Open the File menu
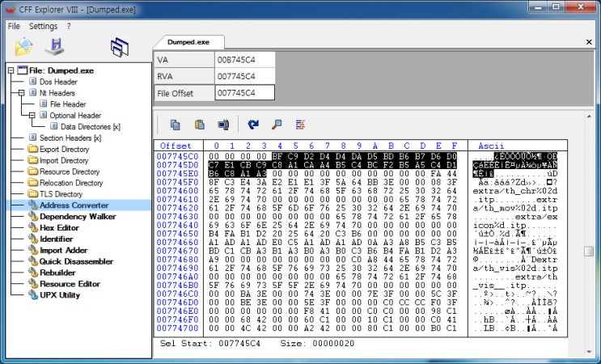The width and height of the screenshot is (601, 364). pyautogui.click(x=14, y=26)
